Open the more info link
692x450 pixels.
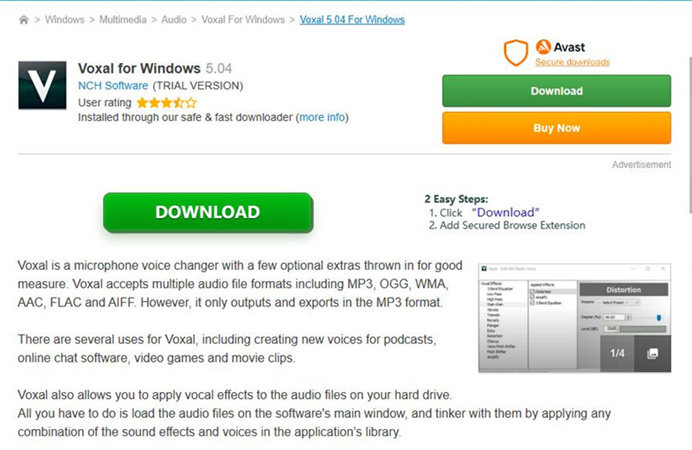[x=322, y=117]
